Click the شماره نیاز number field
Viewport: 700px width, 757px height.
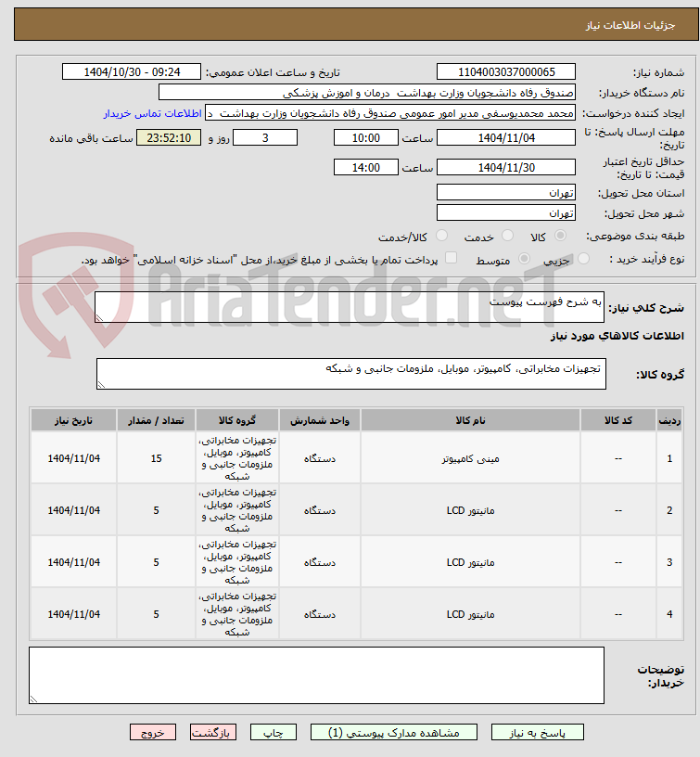[506, 72]
